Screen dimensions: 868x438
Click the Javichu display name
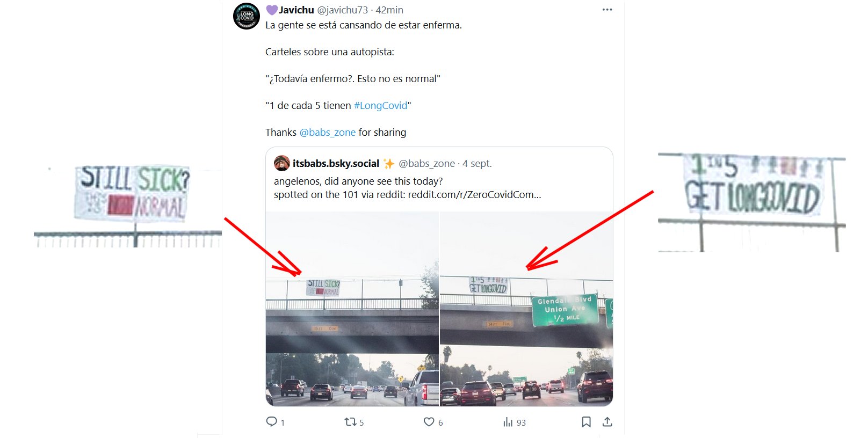tap(296, 10)
